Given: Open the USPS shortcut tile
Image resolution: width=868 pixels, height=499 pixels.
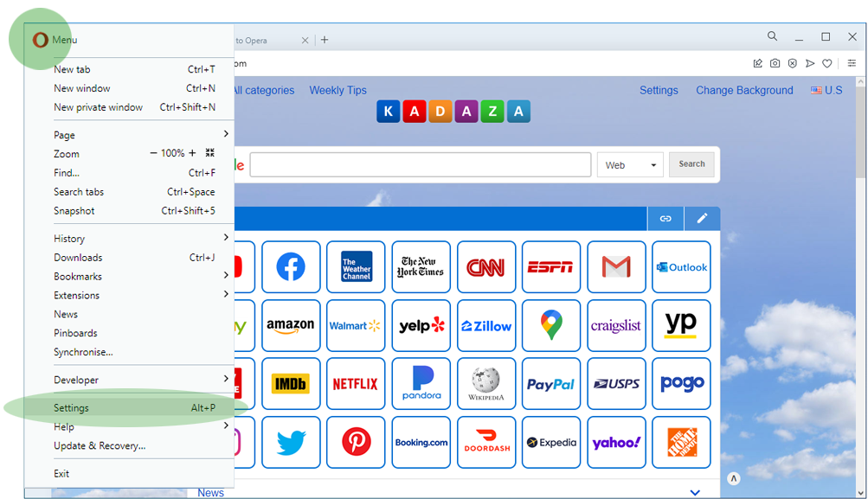Looking at the screenshot, I should click(616, 383).
